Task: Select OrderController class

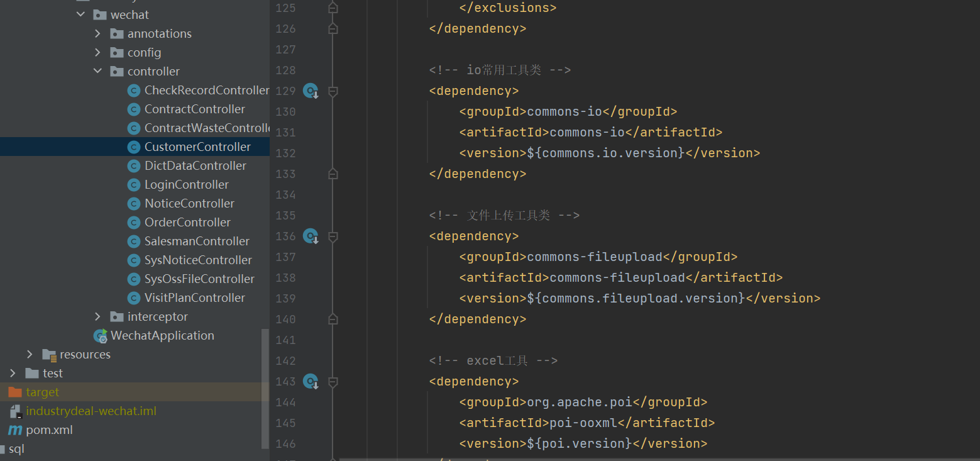Action: tap(187, 222)
